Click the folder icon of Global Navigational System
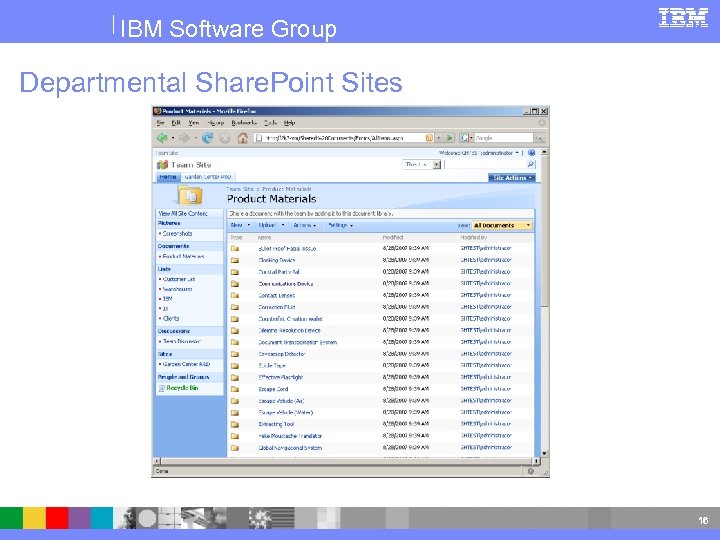720x540 pixels. (235, 448)
